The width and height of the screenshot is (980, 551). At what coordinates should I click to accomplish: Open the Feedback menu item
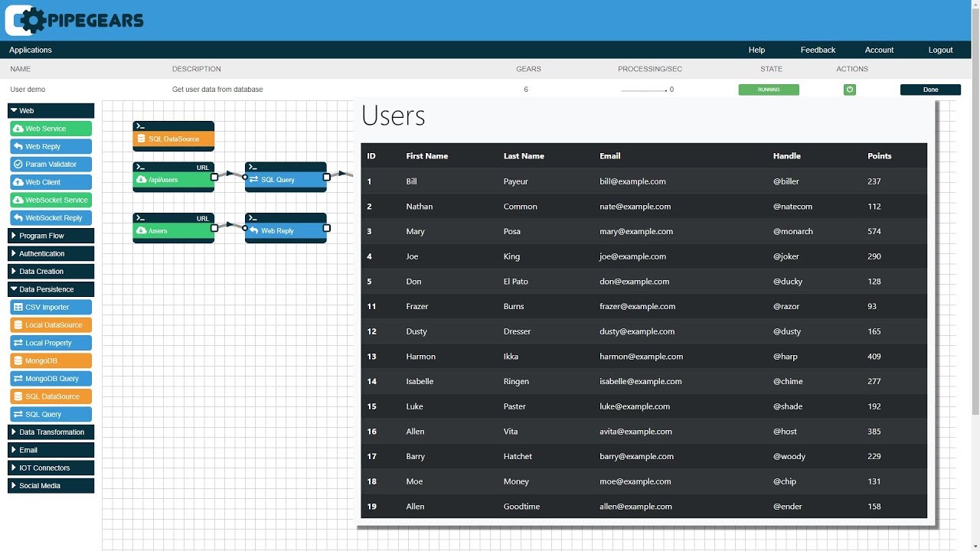point(818,50)
